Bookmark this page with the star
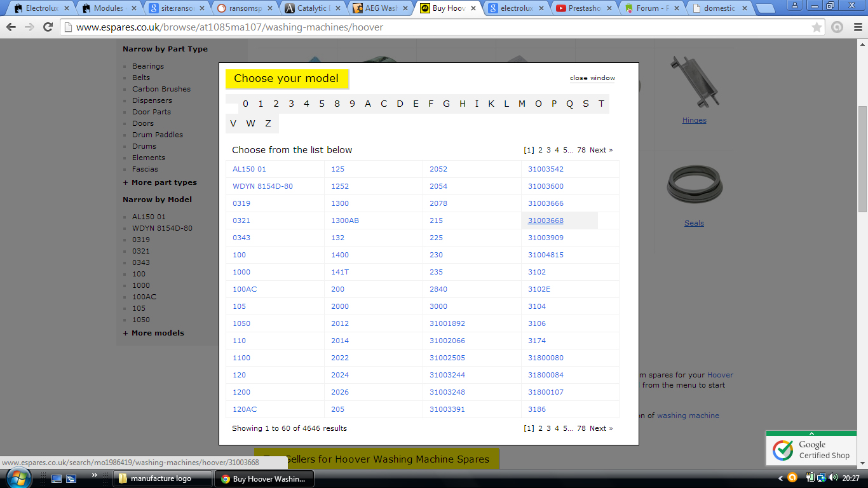 [x=817, y=27]
